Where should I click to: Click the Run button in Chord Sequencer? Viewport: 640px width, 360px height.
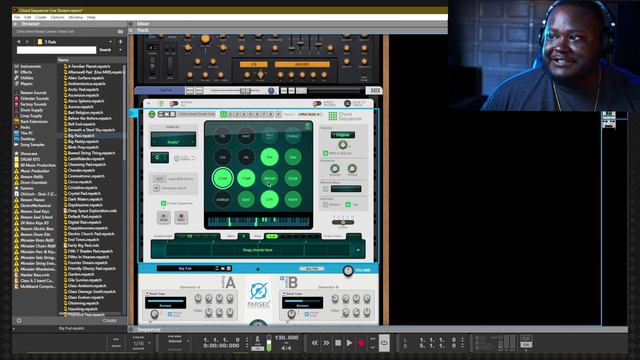tap(164, 217)
